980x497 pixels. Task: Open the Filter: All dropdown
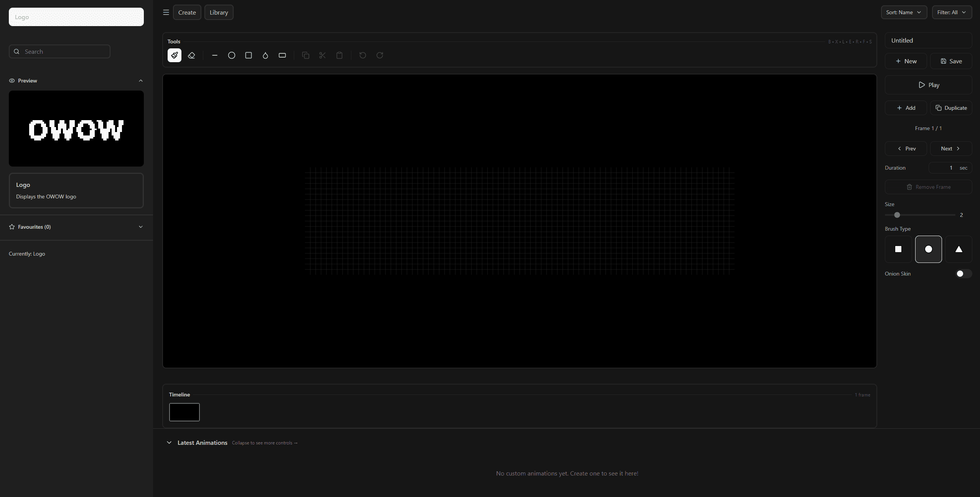952,12
